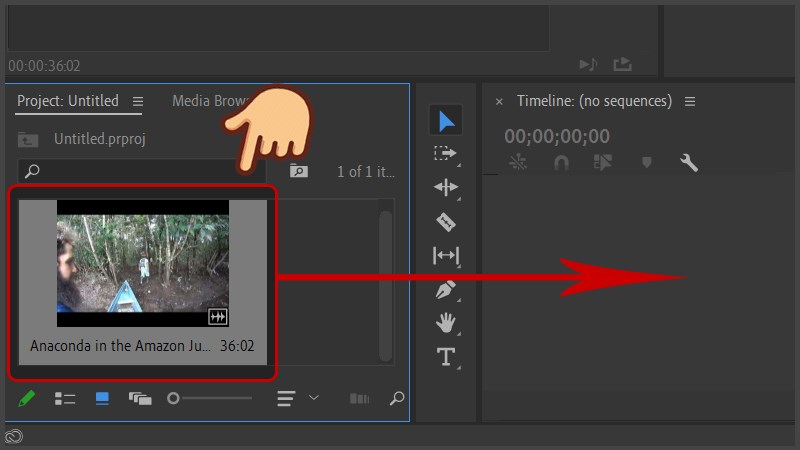
Task: Select the Razor tool
Action: pyautogui.click(x=446, y=222)
